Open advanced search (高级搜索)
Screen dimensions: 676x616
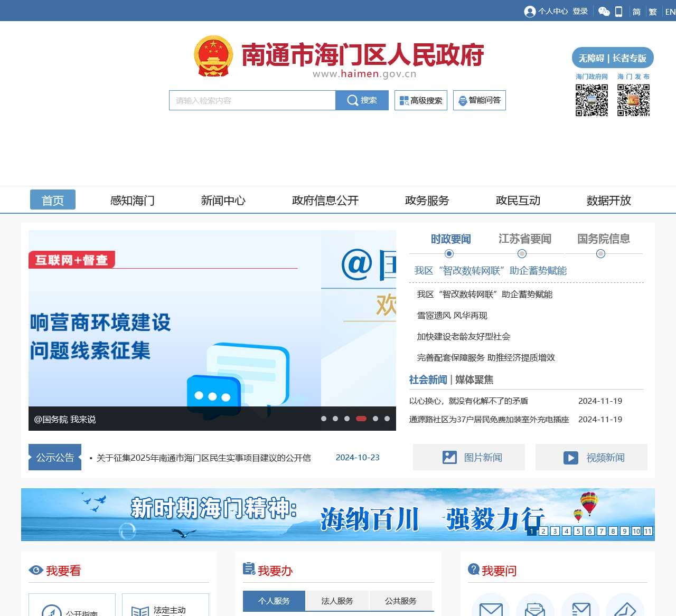pos(421,100)
